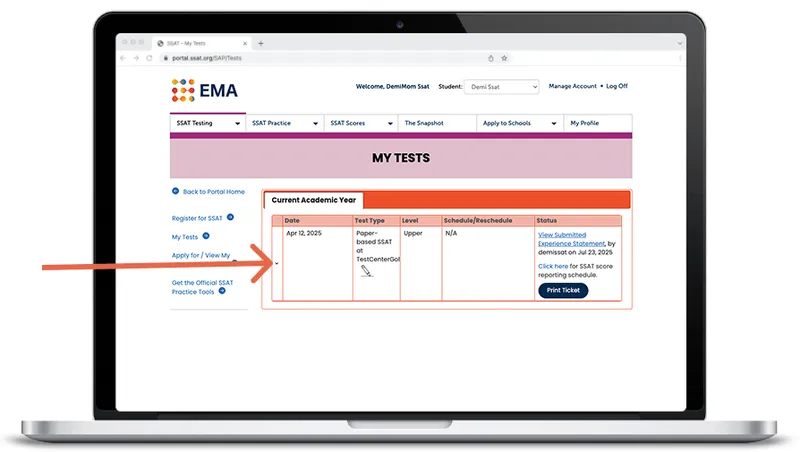The image size is (800, 452).
Task: Click the Welcome, DemiMom Ssat text
Action: click(x=392, y=86)
